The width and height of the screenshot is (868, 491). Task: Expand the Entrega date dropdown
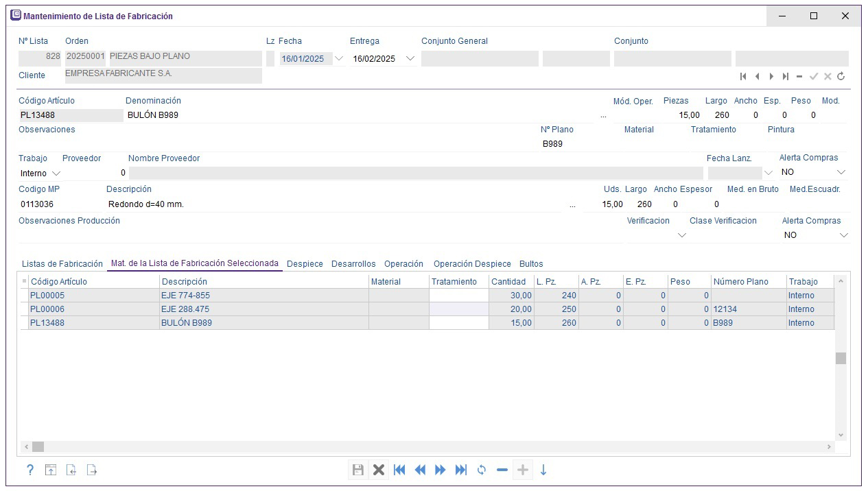(x=410, y=58)
